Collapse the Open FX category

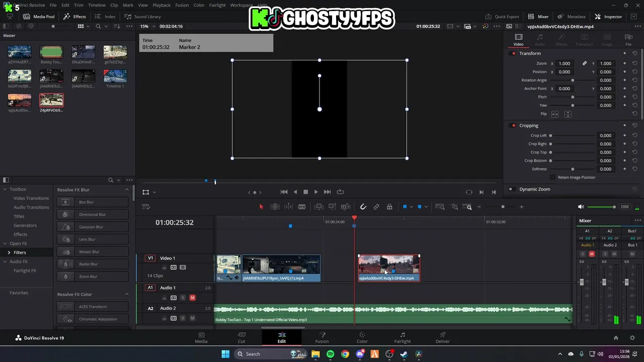point(5,243)
